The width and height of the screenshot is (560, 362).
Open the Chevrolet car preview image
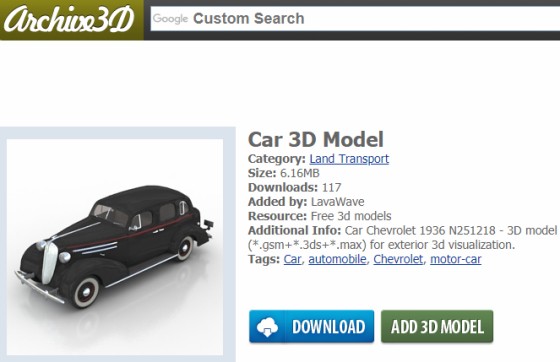115,247
